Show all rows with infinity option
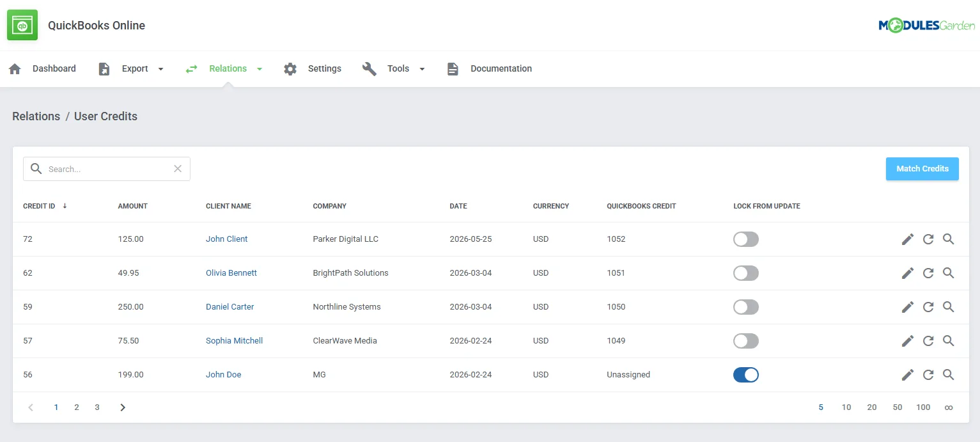980x442 pixels. [x=949, y=407]
